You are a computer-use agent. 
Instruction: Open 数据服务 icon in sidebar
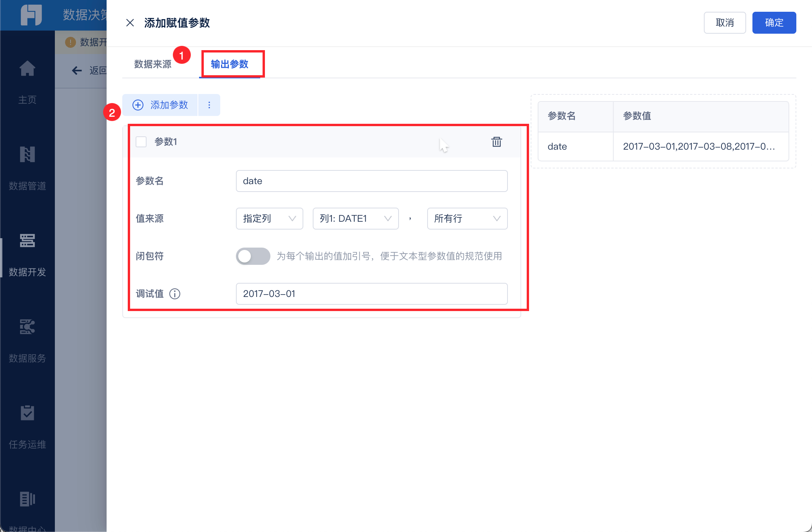point(27,327)
